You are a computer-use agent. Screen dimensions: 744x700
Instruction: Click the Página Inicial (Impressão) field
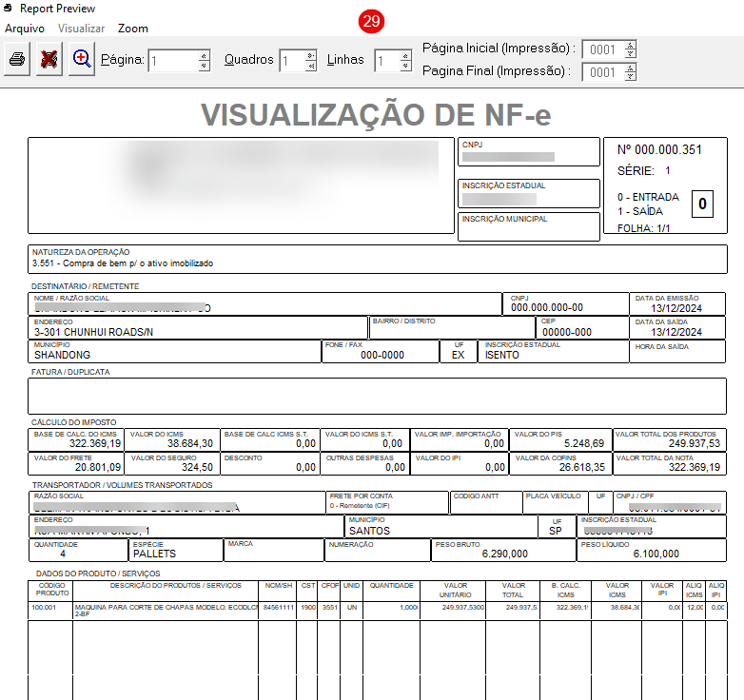[x=603, y=49]
